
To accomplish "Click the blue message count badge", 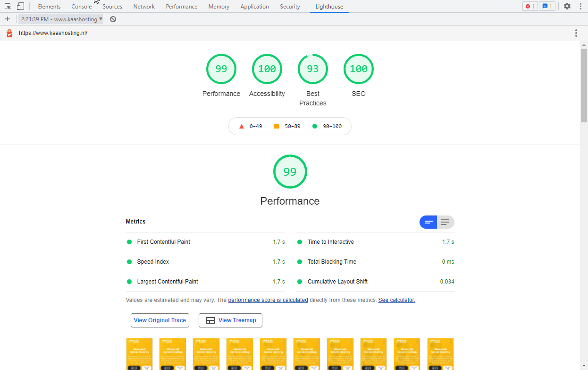I will coord(547,7).
